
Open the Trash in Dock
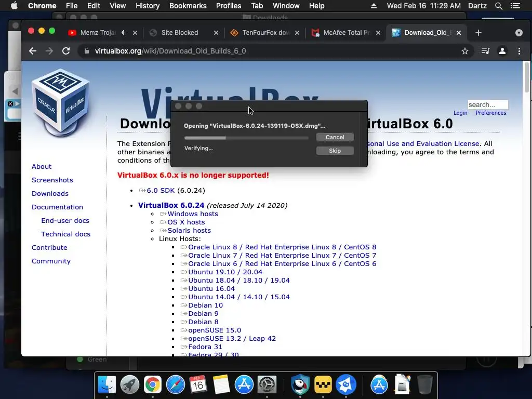(425, 385)
